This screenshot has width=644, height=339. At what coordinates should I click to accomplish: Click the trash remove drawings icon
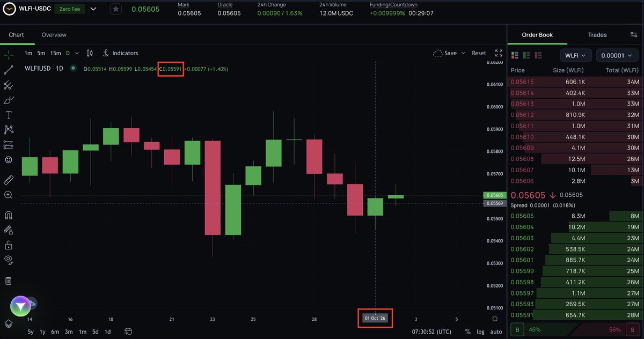pyautogui.click(x=9, y=281)
